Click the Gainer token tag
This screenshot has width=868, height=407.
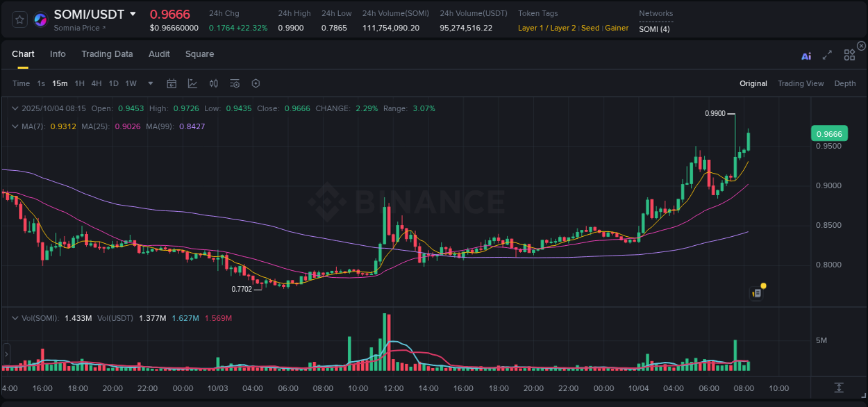(617, 28)
